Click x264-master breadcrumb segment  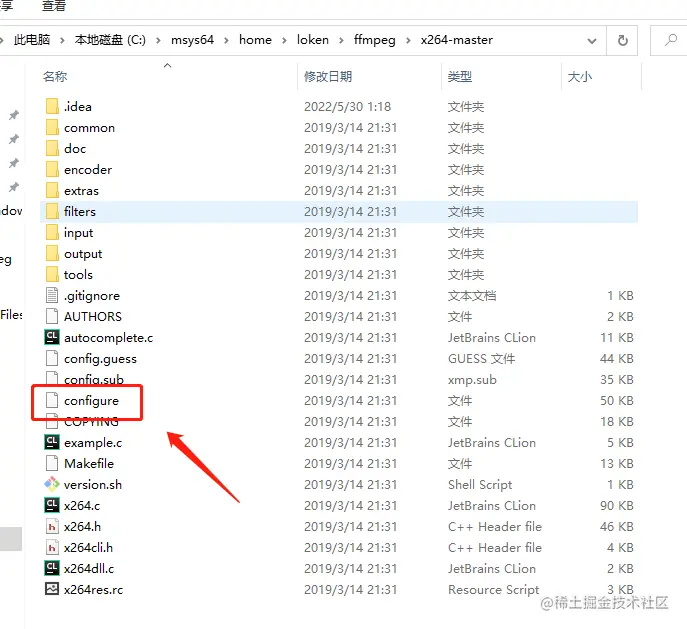pos(457,40)
